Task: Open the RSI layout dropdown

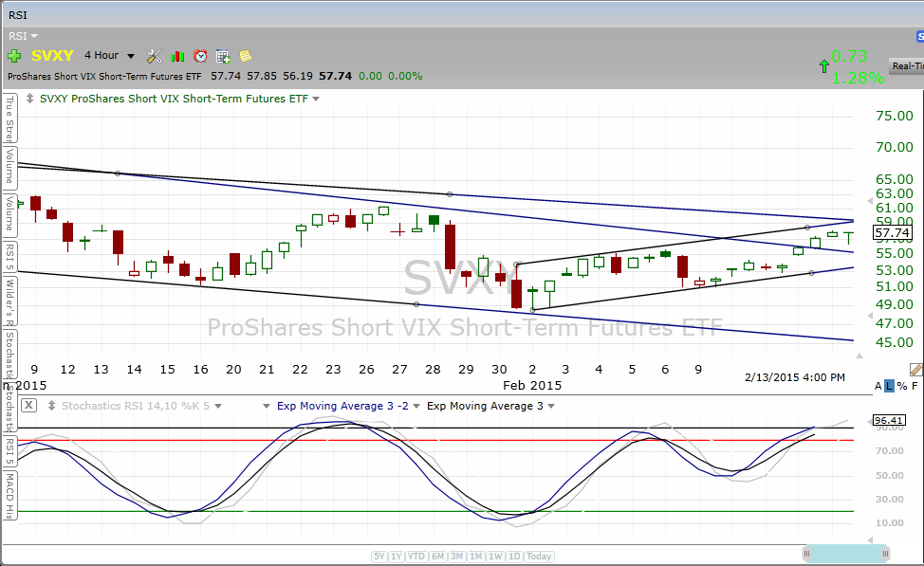Action: coord(23,36)
